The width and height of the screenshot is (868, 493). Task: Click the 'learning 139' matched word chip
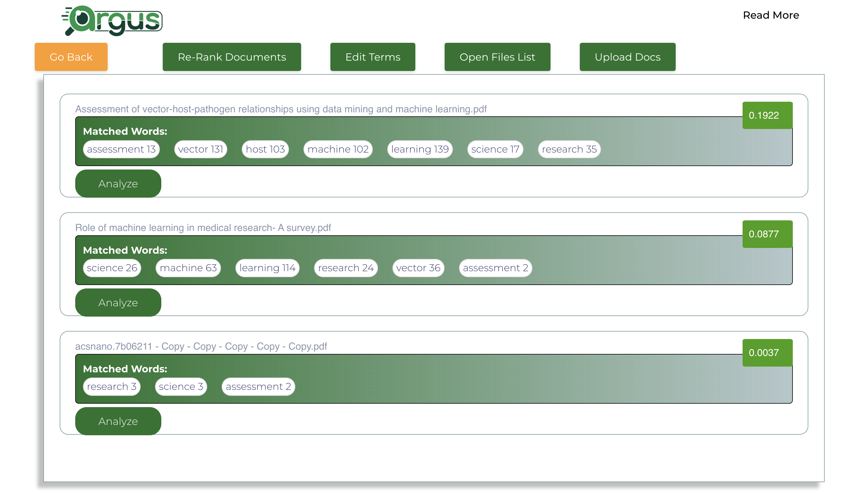tap(420, 149)
